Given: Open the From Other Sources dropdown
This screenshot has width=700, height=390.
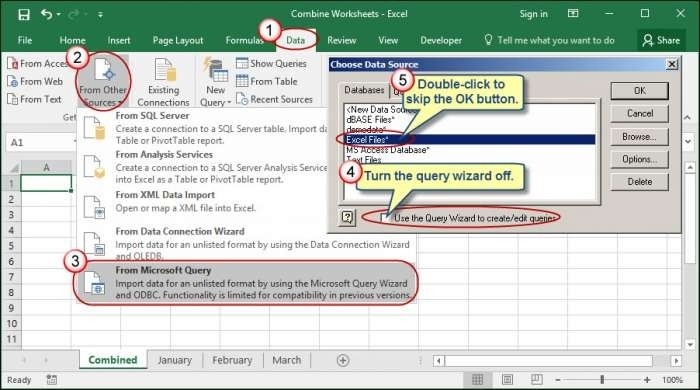Looking at the screenshot, I should 103,83.
